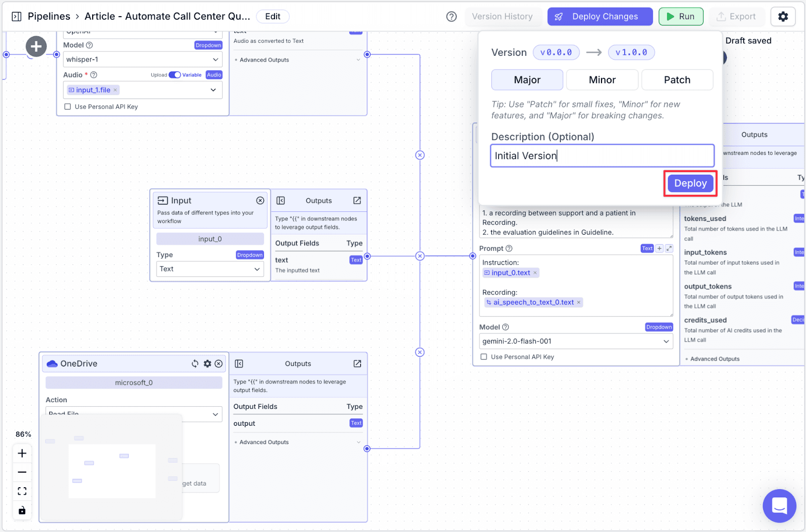
Task: Click the OneDrive output connection port
Action: [x=367, y=448]
